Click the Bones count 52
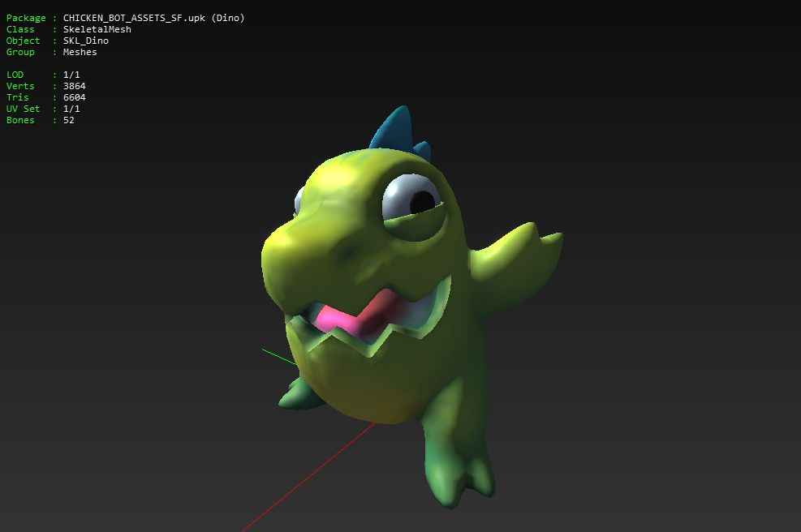This screenshot has width=801, height=532. coord(68,120)
